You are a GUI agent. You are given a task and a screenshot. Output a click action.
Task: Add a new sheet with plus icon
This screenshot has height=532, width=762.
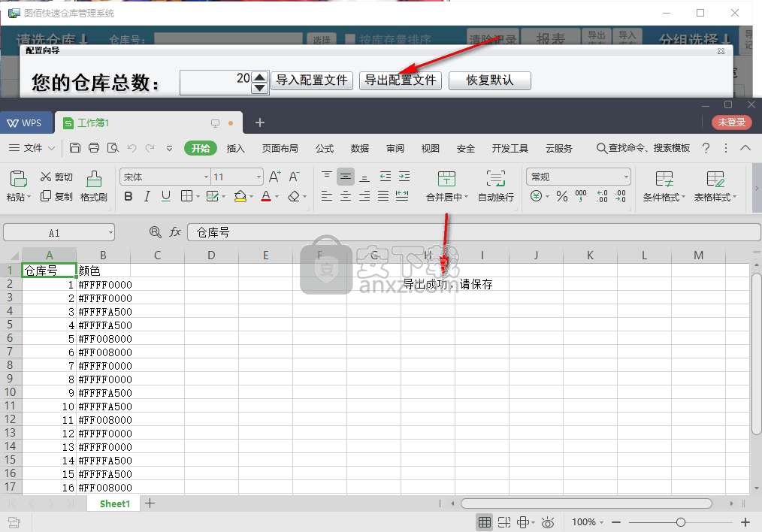pyautogui.click(x=150, y=503)
